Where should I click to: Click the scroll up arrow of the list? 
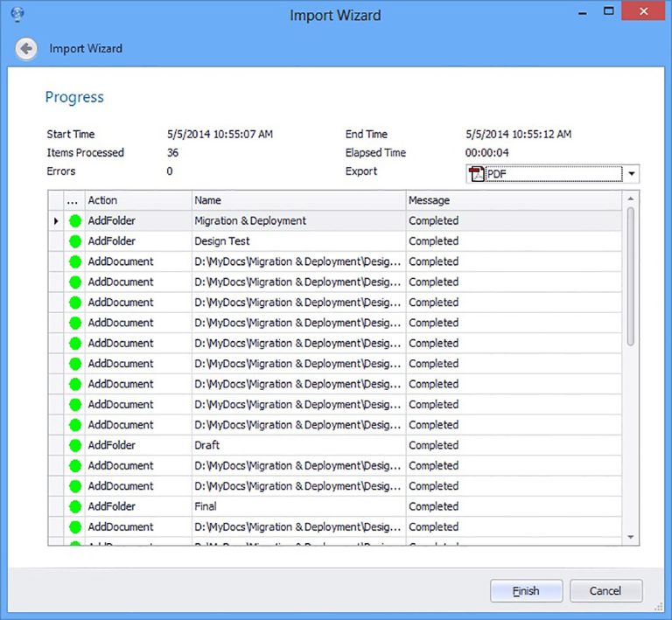(x=632, y=199)
